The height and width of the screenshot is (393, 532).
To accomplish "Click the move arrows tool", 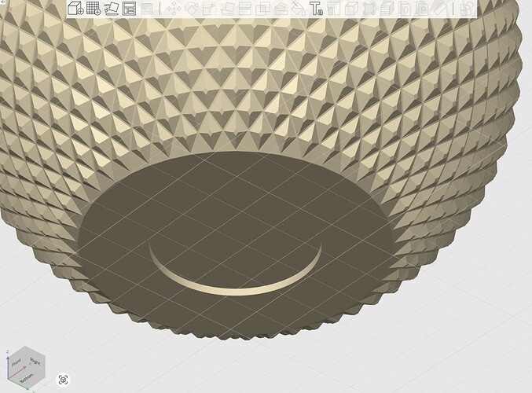I will [174, 9].
